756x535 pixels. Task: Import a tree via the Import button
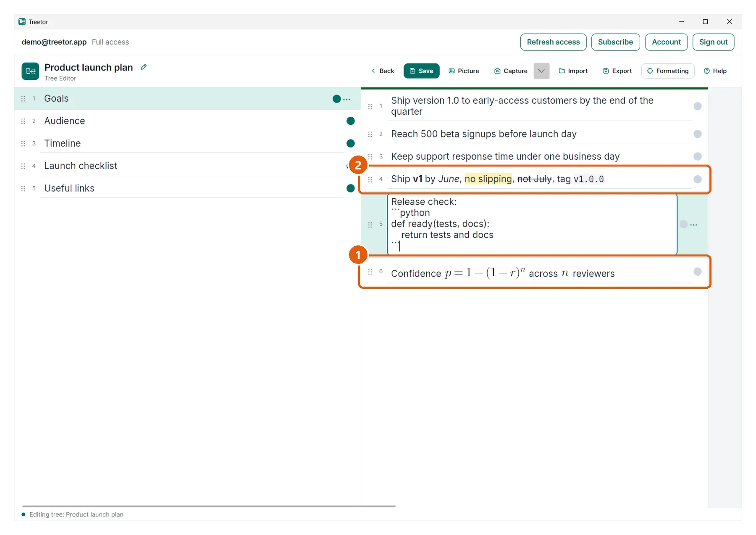point(573,71)
